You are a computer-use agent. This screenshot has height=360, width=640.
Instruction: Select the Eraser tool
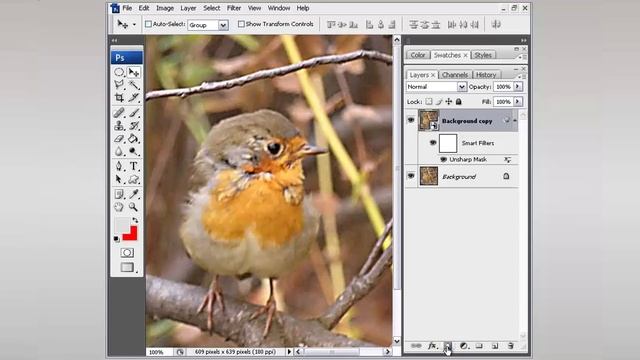119,139
